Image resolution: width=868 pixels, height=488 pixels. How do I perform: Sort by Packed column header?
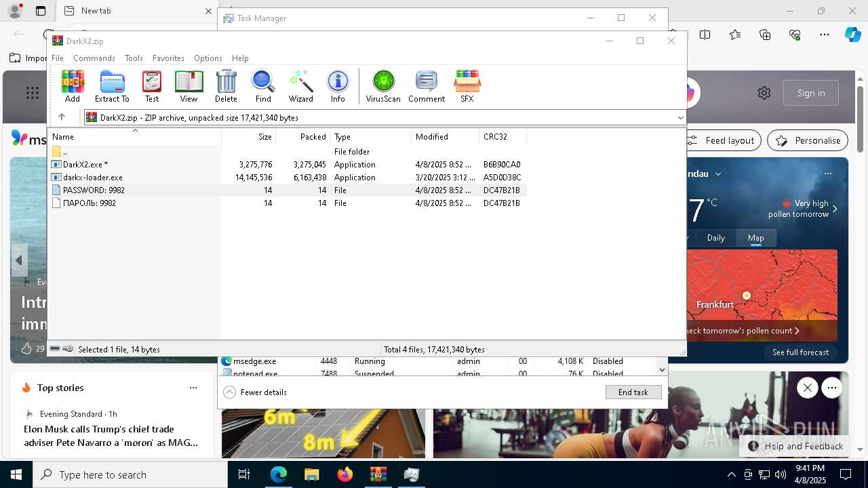point(303,137)
